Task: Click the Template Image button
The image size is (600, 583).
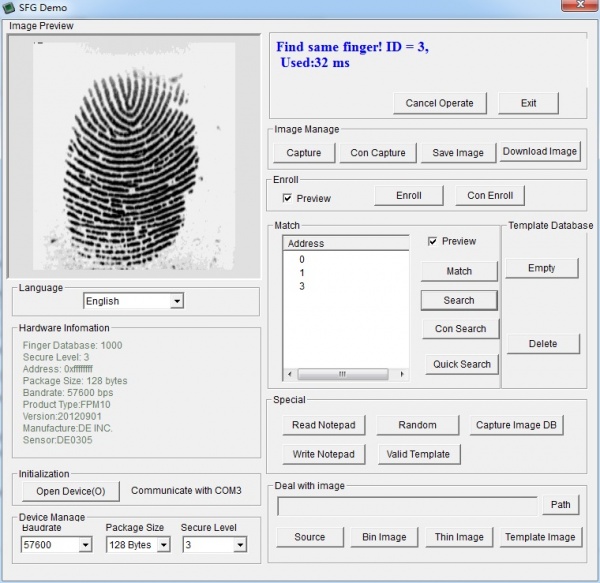Action: 540,537
